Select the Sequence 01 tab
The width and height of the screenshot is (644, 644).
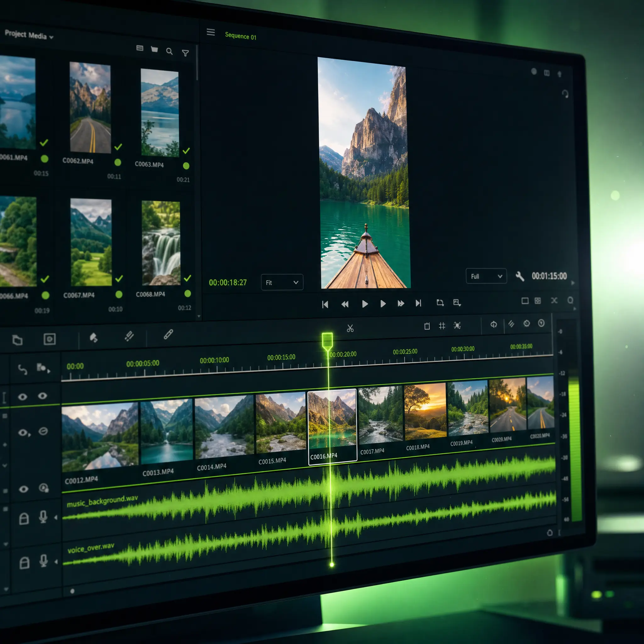(241, 36)
